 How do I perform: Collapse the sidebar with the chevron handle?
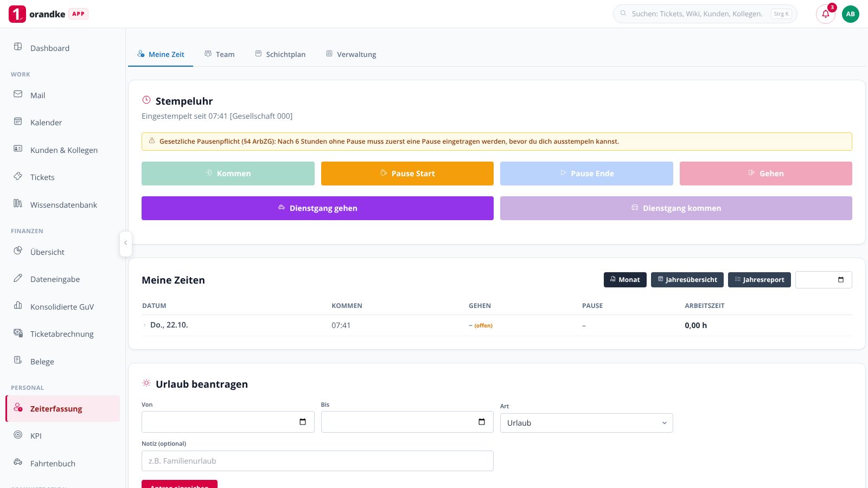pos(125,243)
